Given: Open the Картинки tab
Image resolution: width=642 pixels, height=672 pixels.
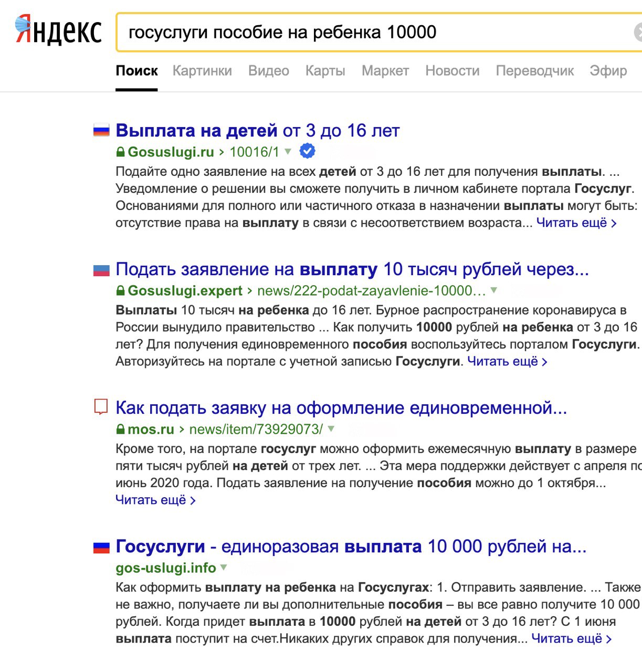Looking at the screenshot, I should [202, 71].
